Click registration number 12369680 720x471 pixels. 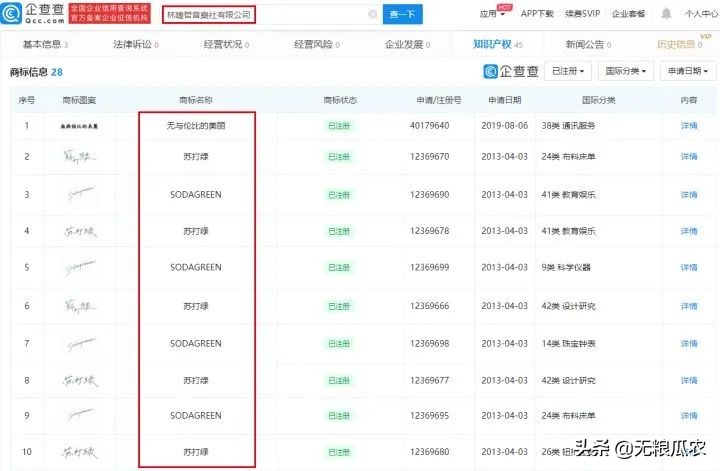[x=429, y=452]
